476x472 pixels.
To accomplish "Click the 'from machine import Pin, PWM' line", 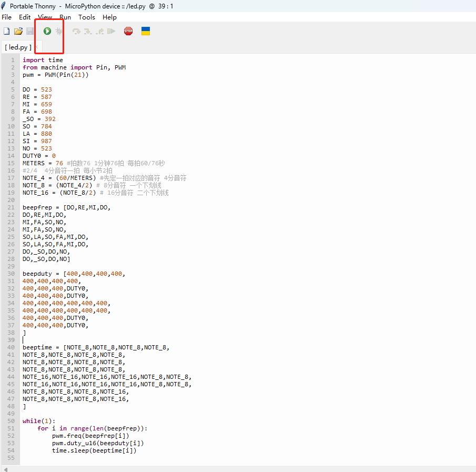I will [74, 67].
